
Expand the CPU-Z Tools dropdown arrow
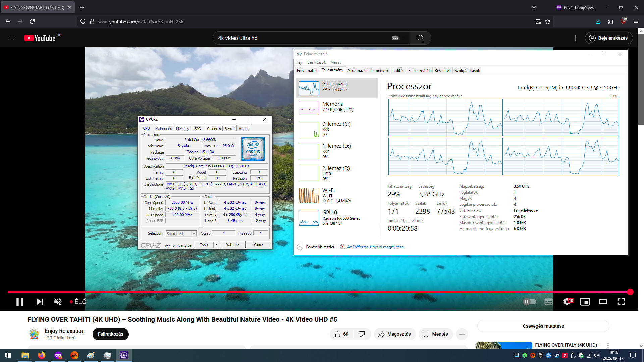point(216,245)
